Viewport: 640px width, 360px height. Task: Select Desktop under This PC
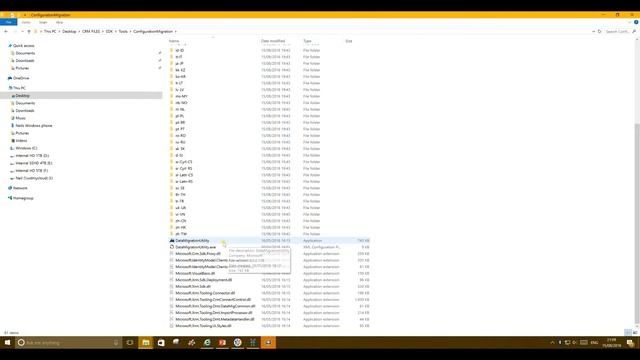pos(22,96)
